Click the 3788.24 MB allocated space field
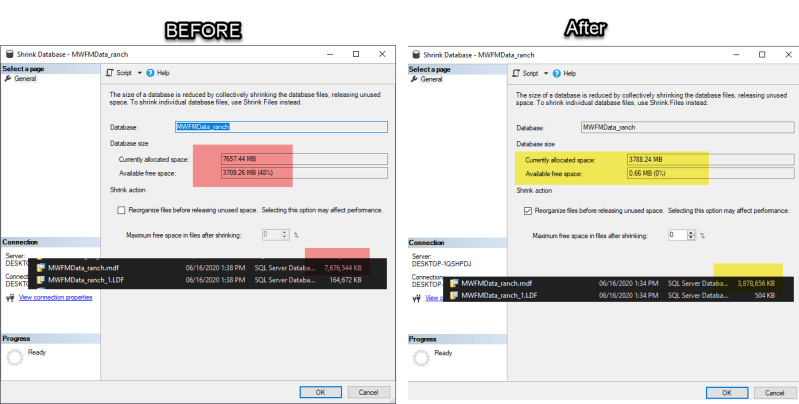 click(x=711, y=159)
